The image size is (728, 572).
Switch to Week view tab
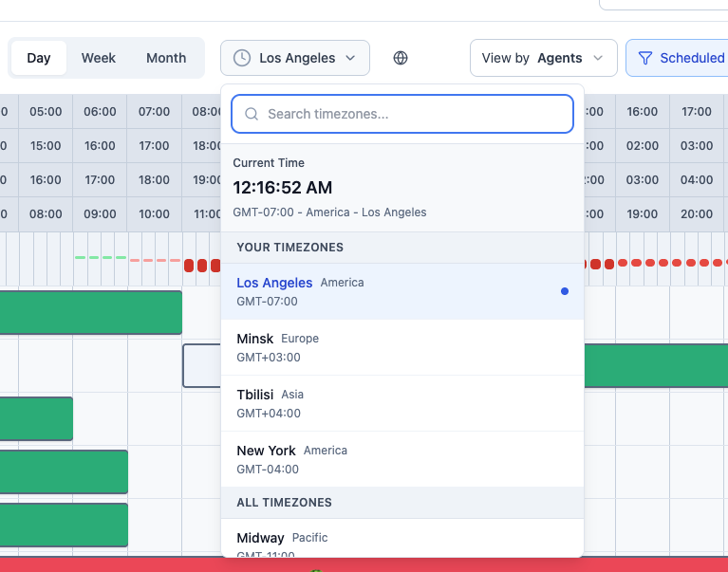pyautogui.click(x=99, y=58)
